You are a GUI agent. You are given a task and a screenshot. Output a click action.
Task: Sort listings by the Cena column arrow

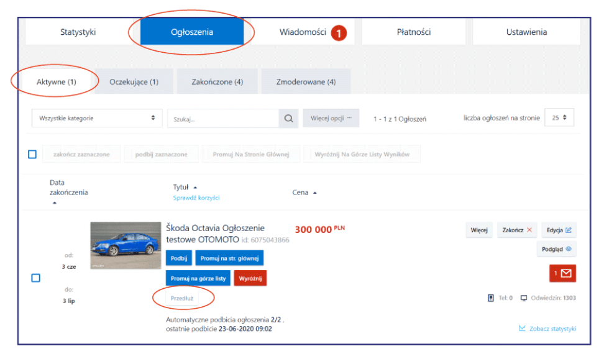(x=314, y=193)
